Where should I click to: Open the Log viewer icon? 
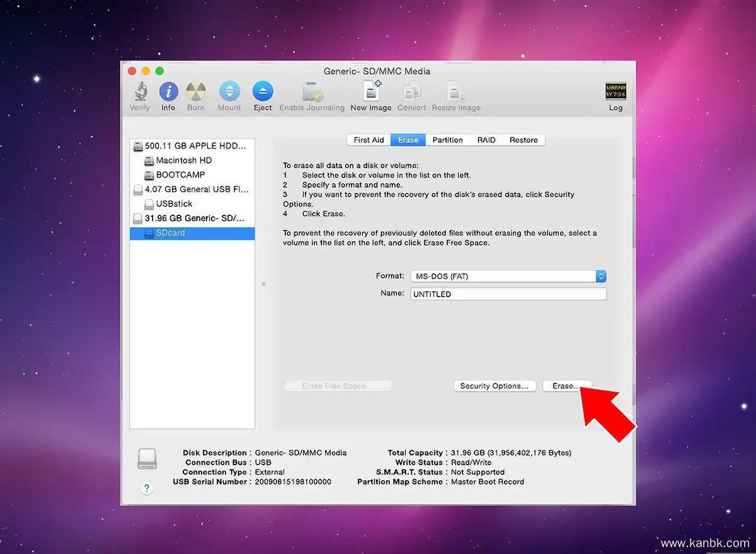coord(615,93)
